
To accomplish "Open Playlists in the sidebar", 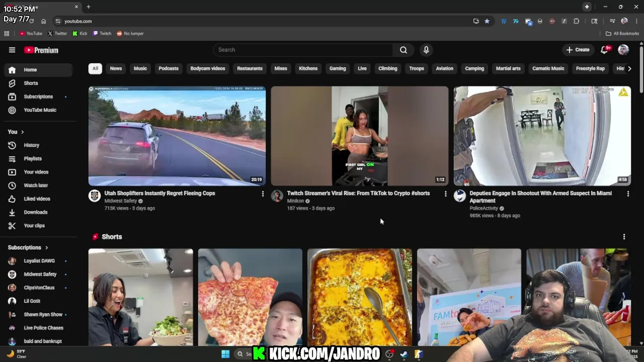I will pos(38,159).
